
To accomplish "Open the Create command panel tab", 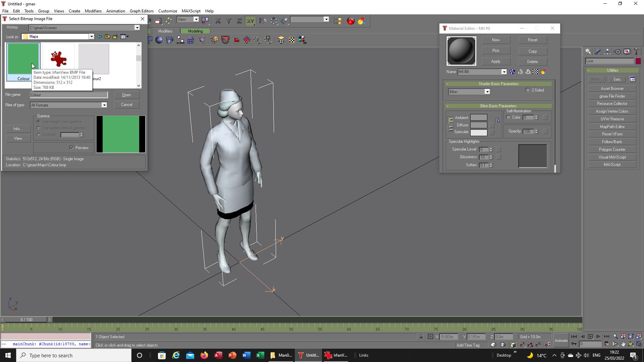I will click(588, 52).
